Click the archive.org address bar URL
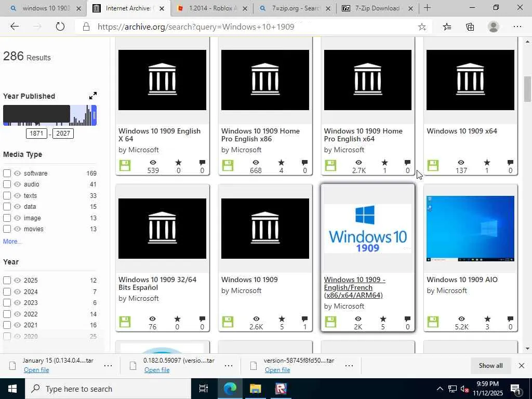532x399 pixels. 196,27
